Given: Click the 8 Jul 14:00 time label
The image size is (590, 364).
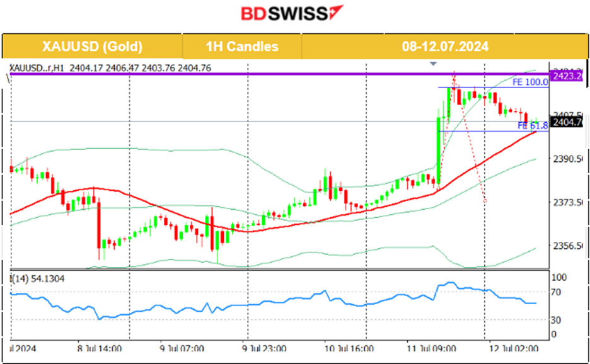Looking at the screenshot, I should coord(100,349).
